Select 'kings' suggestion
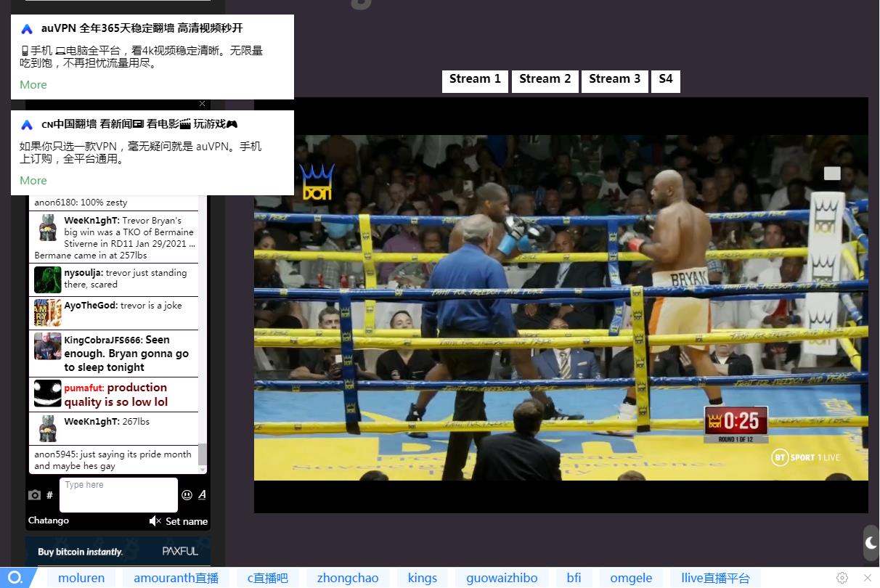The image size is (880, 588). (x=423, y=578)
